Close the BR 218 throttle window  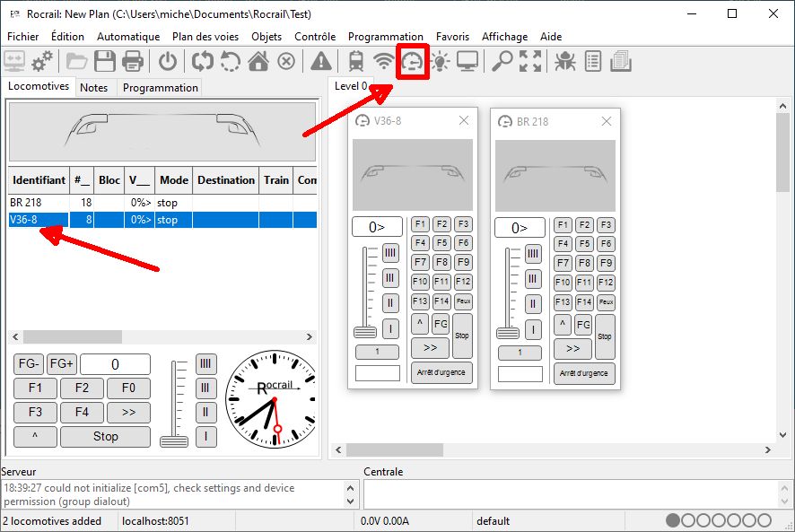click(607, 121)
